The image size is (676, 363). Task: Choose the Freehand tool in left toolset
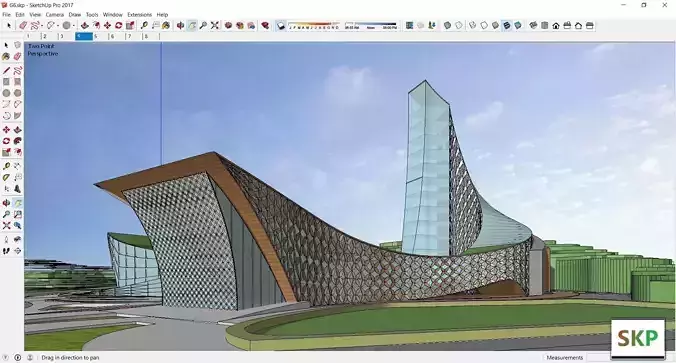[17, 70]
